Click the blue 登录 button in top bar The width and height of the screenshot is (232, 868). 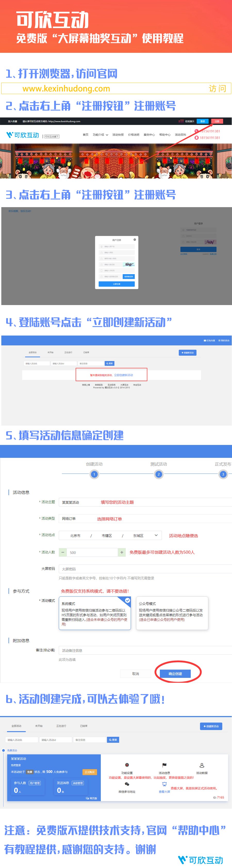click(x=203, y=121)
